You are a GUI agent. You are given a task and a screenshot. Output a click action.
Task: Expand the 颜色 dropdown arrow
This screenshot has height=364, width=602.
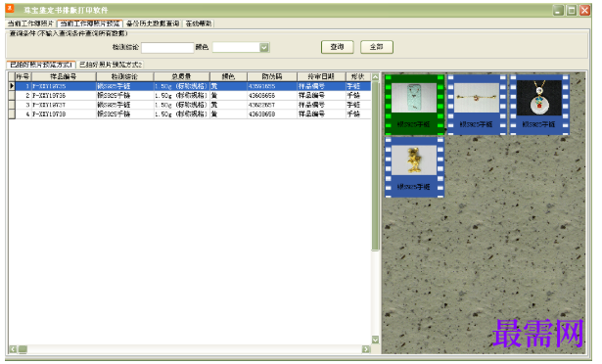tap(264, 48)
